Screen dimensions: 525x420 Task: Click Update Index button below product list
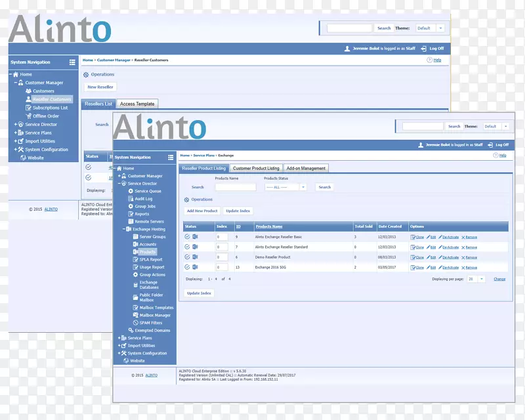[199, 293]
